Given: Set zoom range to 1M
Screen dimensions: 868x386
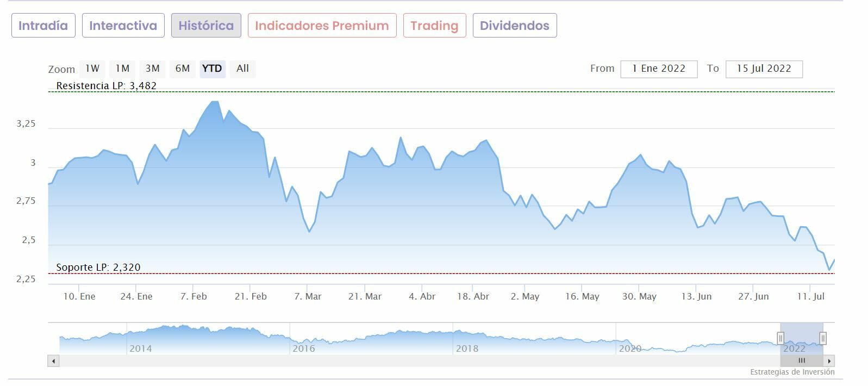Looking at the screenshot, I should pyautogui.click(x=122, y=69).
